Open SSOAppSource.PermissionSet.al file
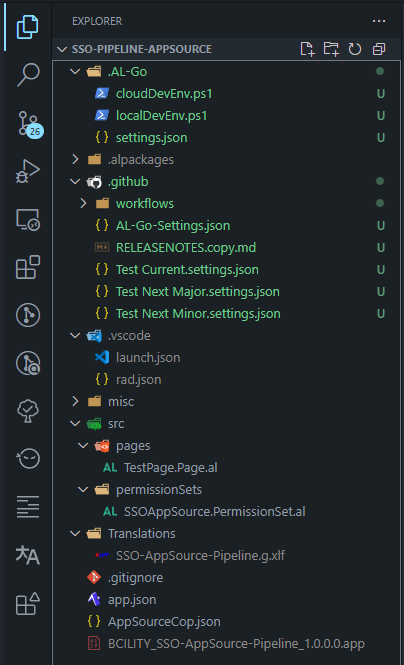Viewport: 404px width, 665px height. click(x=215, y=511)
